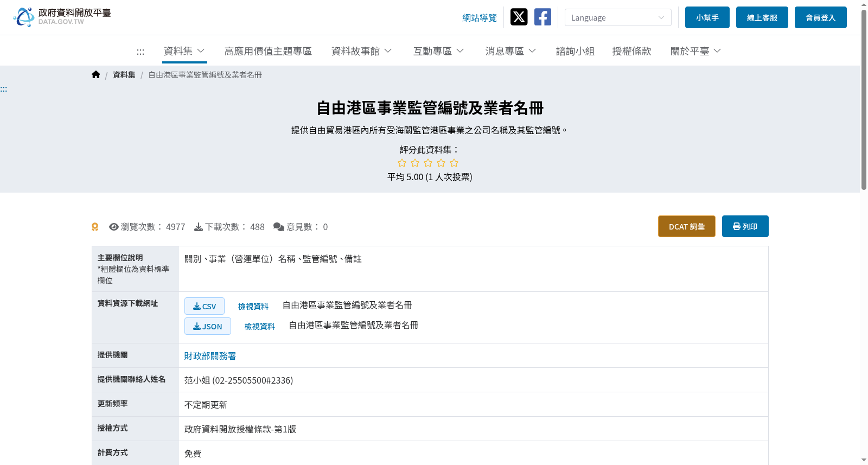Expand the 資料集 menu
Screen dimensions: 868x465
pyautogui.click(x=184, y=51)
